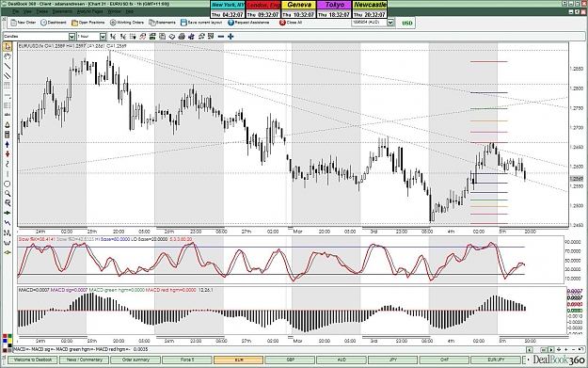Select the magnifier zoom tool
Viewport: 588px width, 368px height.
[8, 194]
